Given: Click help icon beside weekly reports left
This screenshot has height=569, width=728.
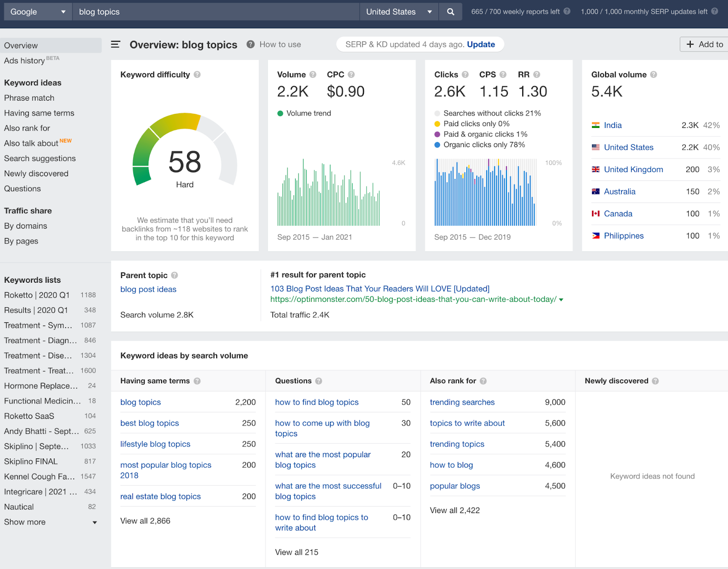Looking at the screenshot, I should [x=567, y=11].
